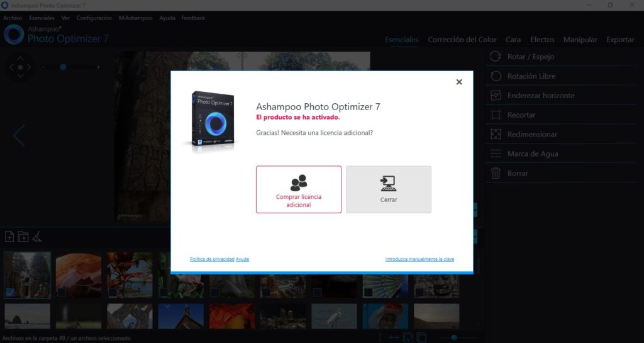
Task: Pan image left with navigation pad arrow
Action: [11, 67]
